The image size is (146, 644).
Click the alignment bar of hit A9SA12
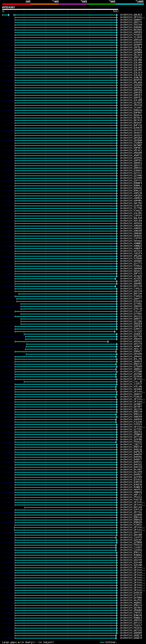coord(62,342)
